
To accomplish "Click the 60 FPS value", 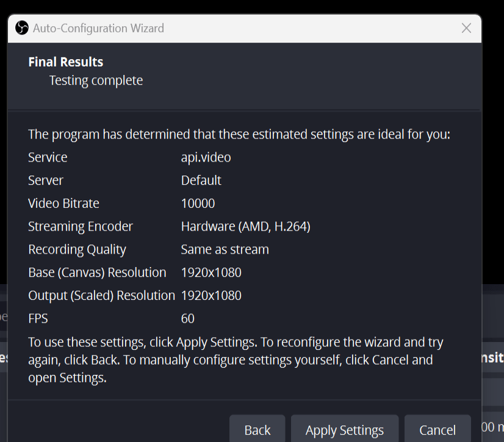I will point(188,319).
